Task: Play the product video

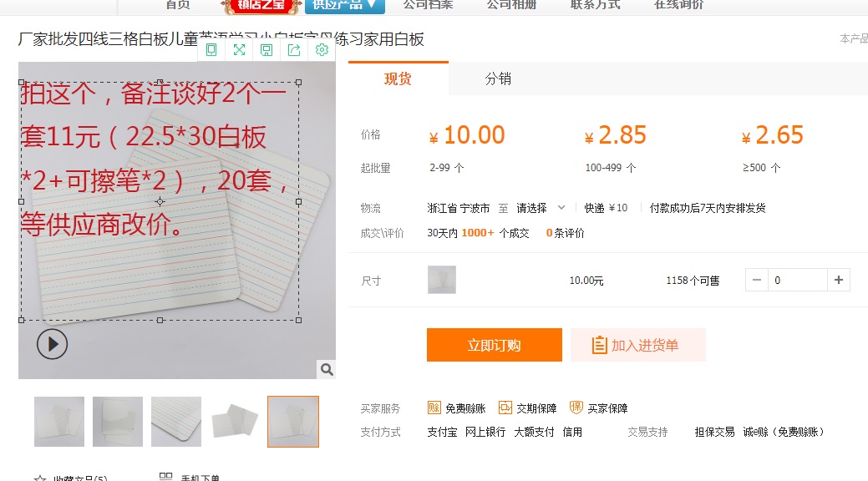Action: pos(52,344)
